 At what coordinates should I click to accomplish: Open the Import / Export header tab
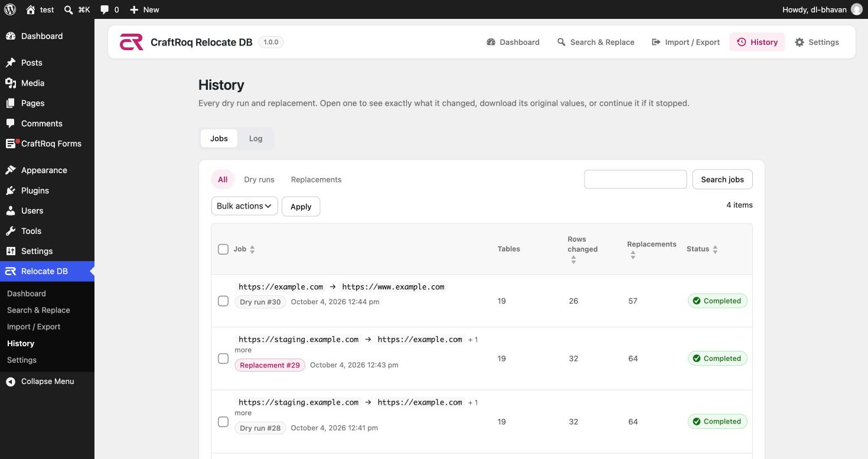[686, 42]
